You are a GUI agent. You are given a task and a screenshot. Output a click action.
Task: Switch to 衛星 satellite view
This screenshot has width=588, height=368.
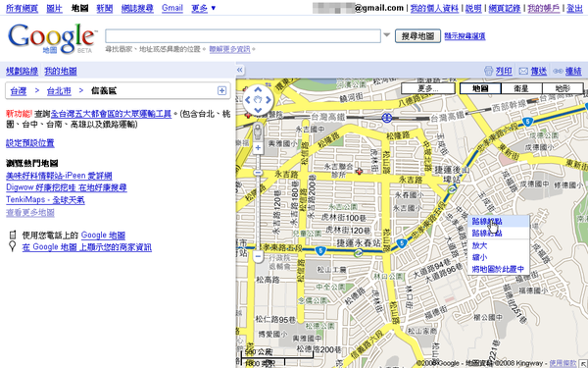coord(521,88)
